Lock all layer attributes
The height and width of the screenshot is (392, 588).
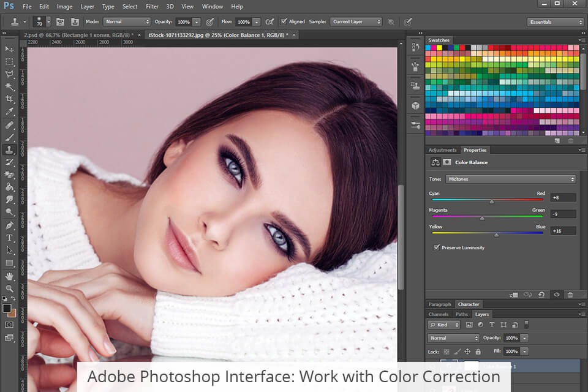pyautogui.click(x=478, y=352)
